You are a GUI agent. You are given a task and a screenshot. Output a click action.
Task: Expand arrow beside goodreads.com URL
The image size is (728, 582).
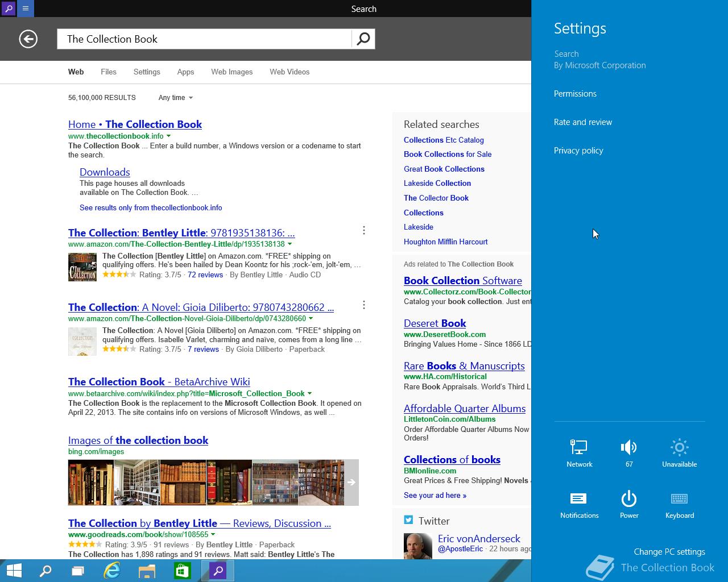click(213, 534)
